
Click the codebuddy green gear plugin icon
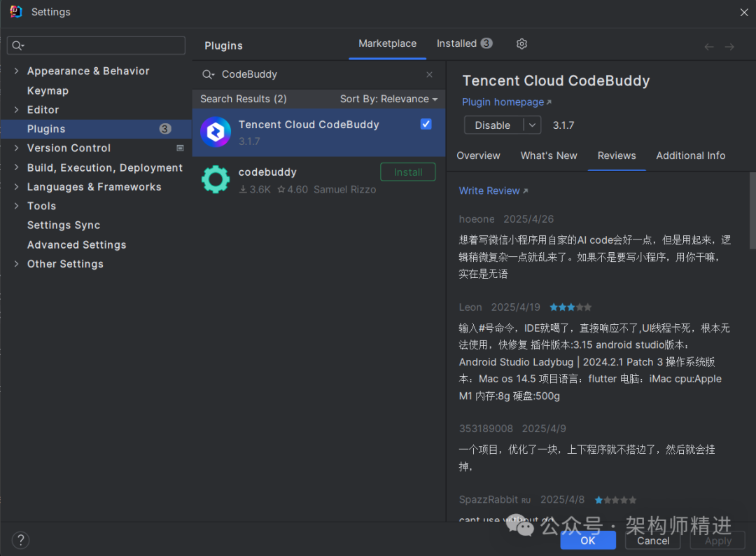pyautogui.click(x=216, y=179)
